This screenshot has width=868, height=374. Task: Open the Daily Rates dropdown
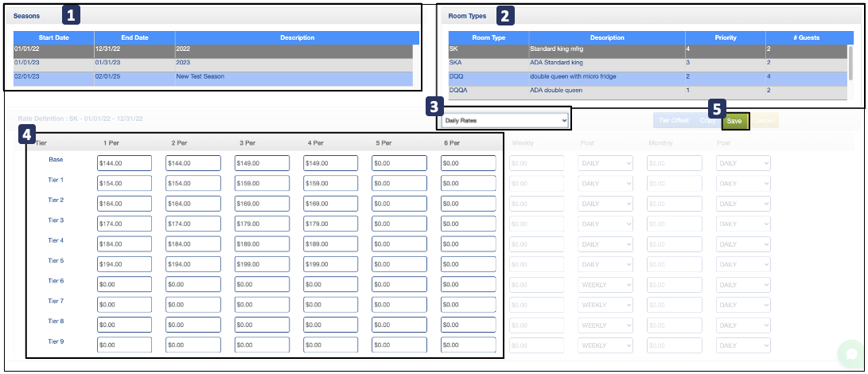pos(505,120)
